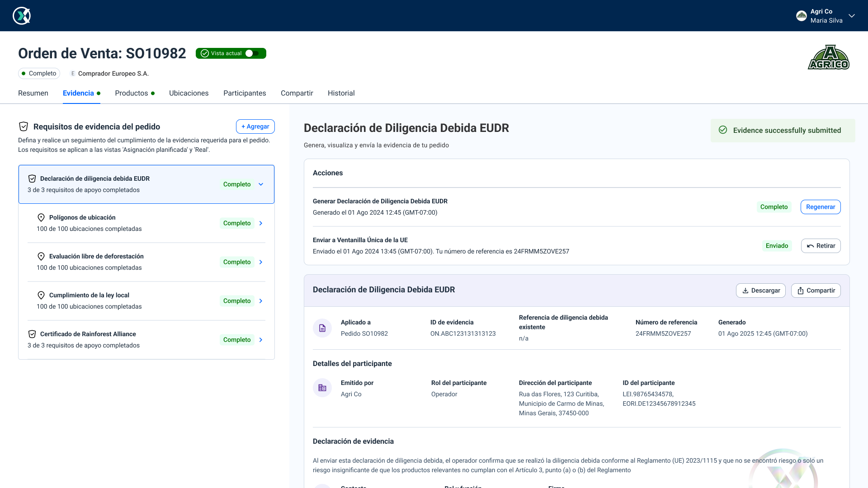Screen dimensions: 868x488
Task: Click the success checkmark icon in the notification
Action: click(x=723, y=130)
